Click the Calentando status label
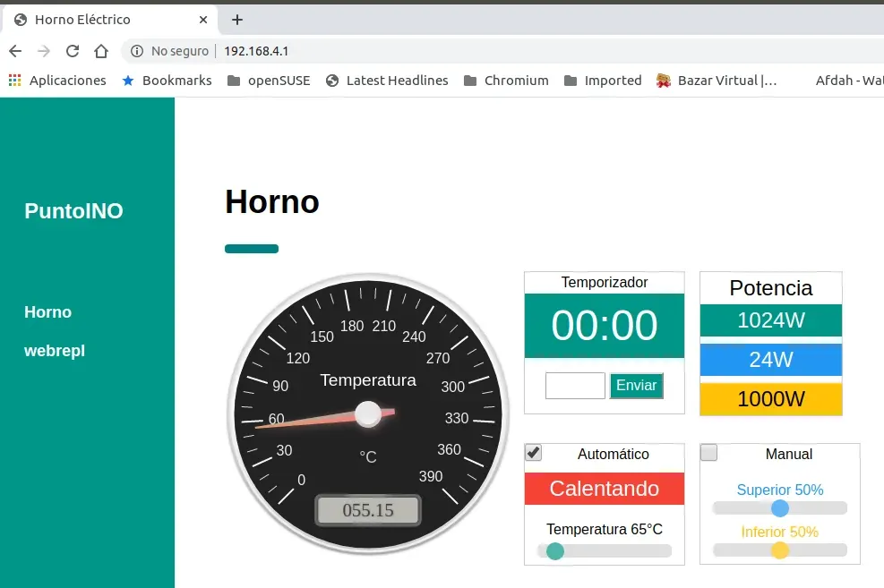This screenshot has width=884, height=588. pos(605,489)
